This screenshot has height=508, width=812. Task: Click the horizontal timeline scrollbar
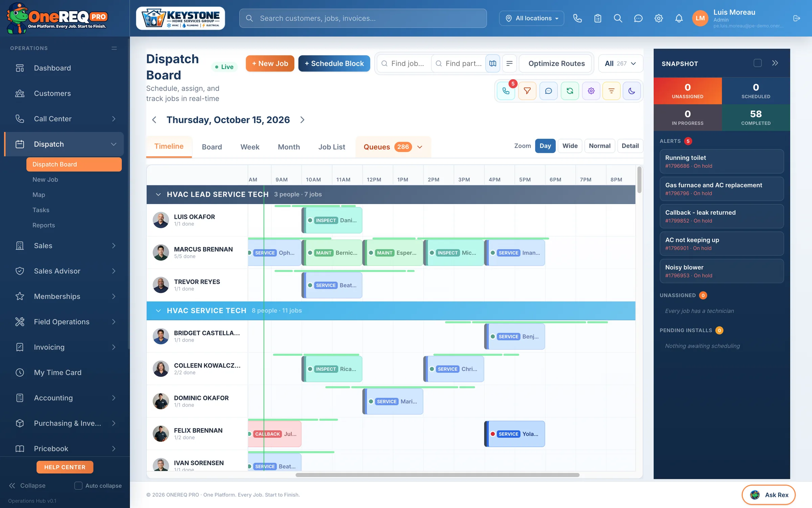pyautogui.click(x=437, y=475)
